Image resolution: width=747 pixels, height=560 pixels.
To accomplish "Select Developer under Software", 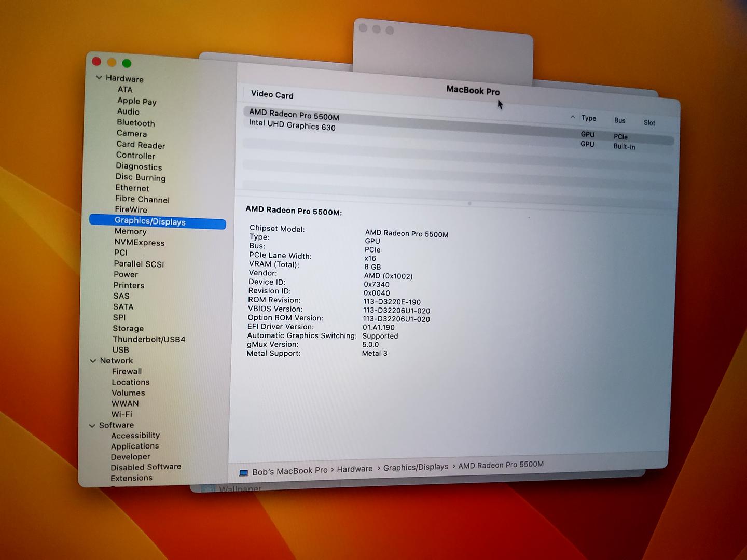I will click(130, 457).
